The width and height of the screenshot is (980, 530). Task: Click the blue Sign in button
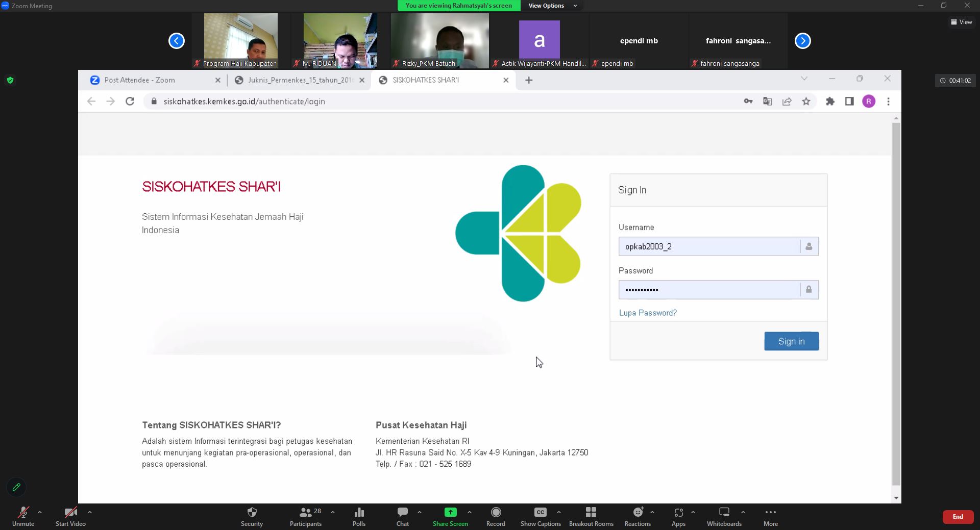(791, 341)
